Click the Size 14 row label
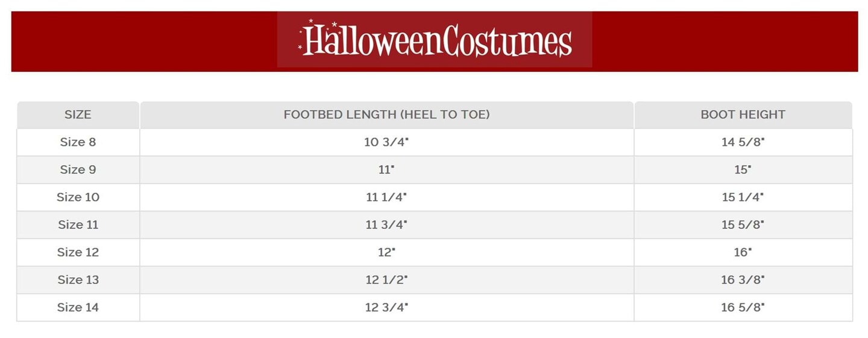This screenshot has width=868, height=338. pyautogui.click(x=78, y=307)
